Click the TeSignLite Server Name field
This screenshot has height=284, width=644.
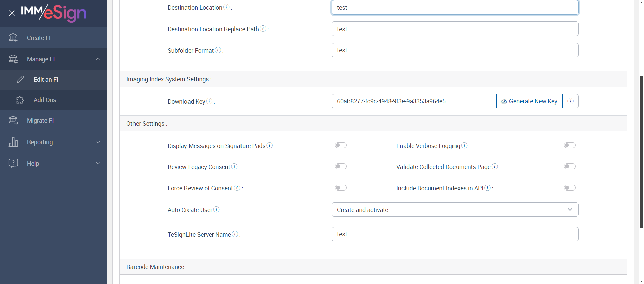click(455, 234)
